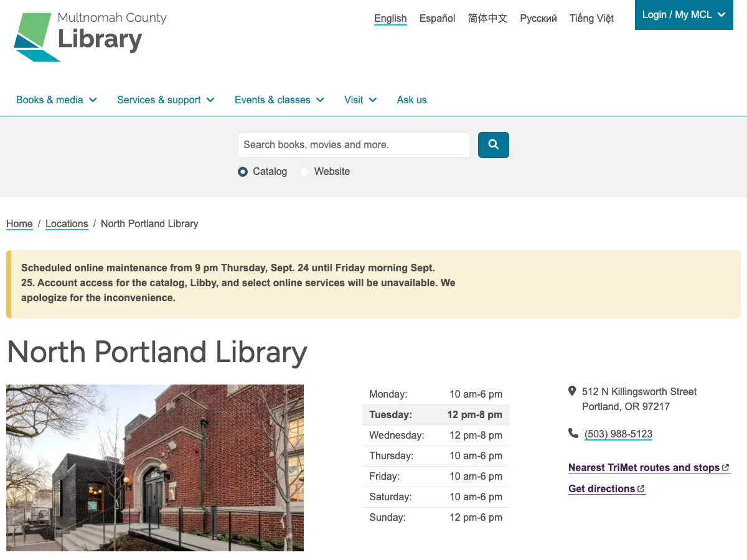The image size is (747, 560).
Task: Switch language to Русский
Action: tap(538, 18)
